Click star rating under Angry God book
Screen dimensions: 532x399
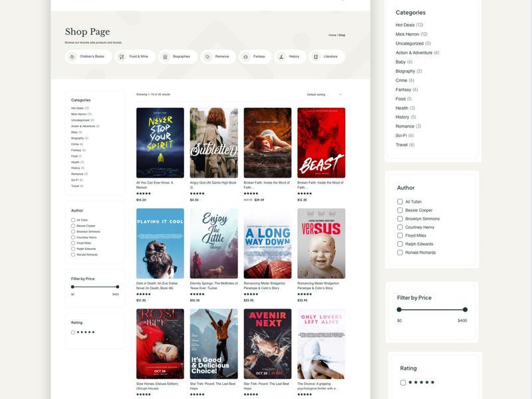[197, 194]
